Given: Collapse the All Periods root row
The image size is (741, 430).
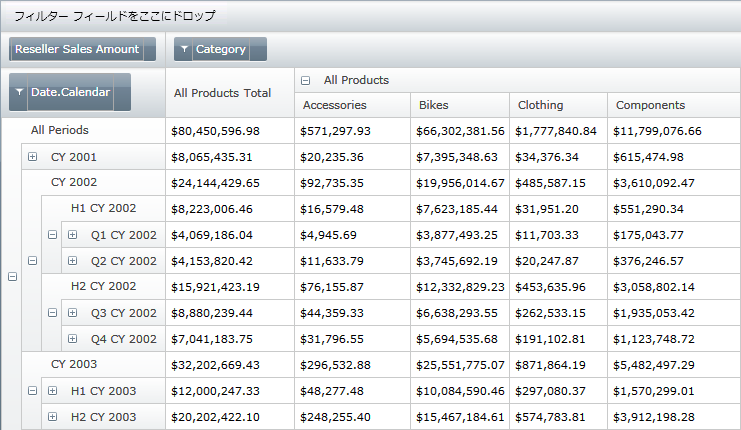Looking at the screenshot, I should (12, 278).
